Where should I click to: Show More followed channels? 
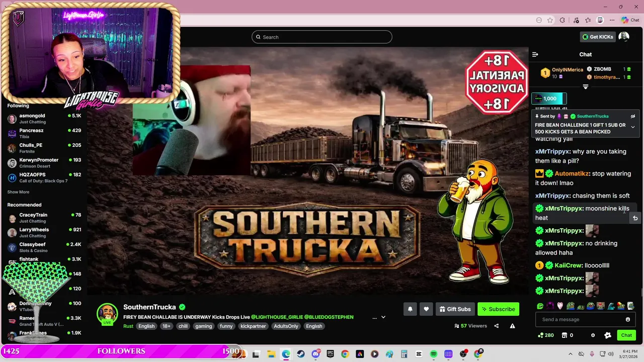18,192
